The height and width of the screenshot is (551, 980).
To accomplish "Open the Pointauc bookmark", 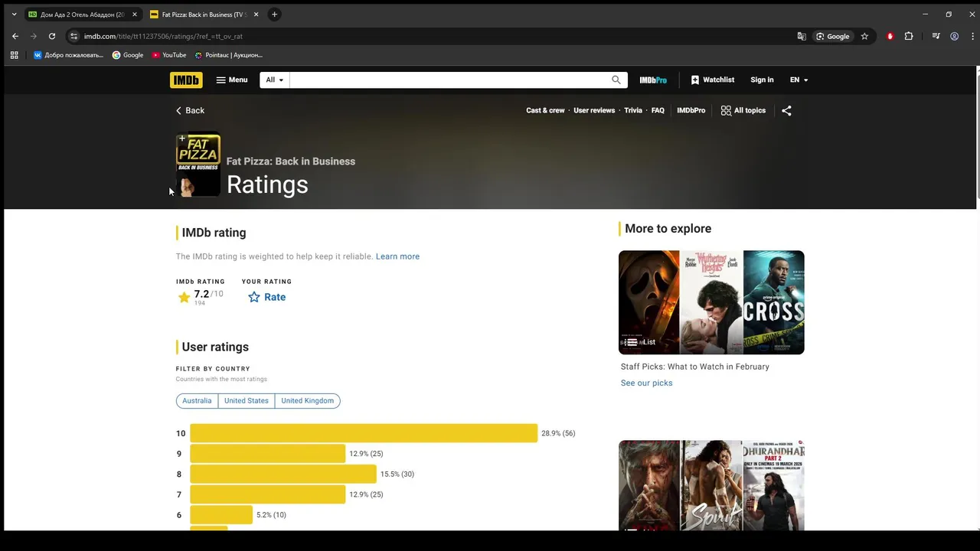I will 229,55.
